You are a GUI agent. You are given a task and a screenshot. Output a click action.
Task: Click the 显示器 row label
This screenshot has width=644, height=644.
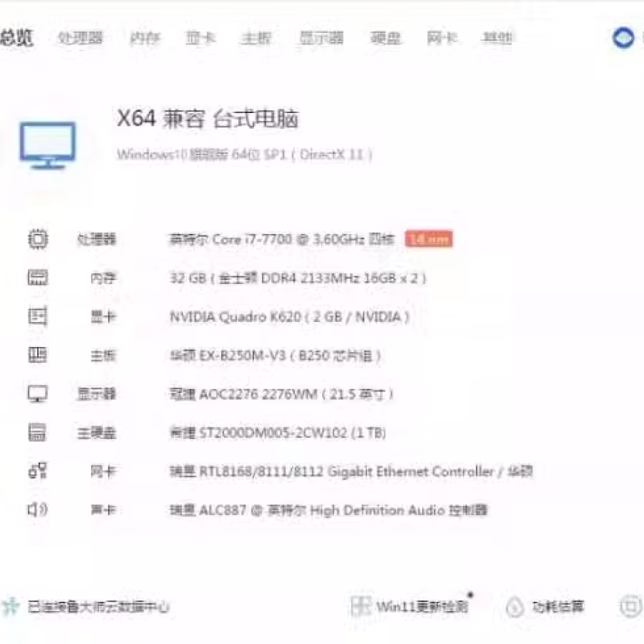tap(97, 394)
